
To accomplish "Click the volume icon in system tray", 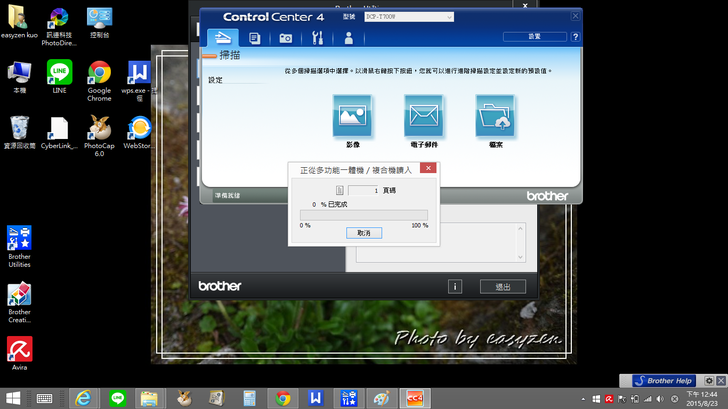I will [660, 399].
